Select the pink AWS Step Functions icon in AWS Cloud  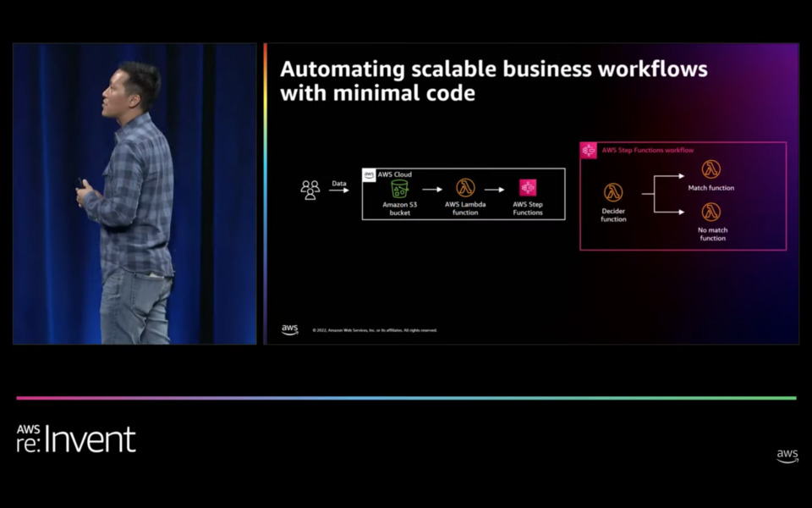[528, 188]
